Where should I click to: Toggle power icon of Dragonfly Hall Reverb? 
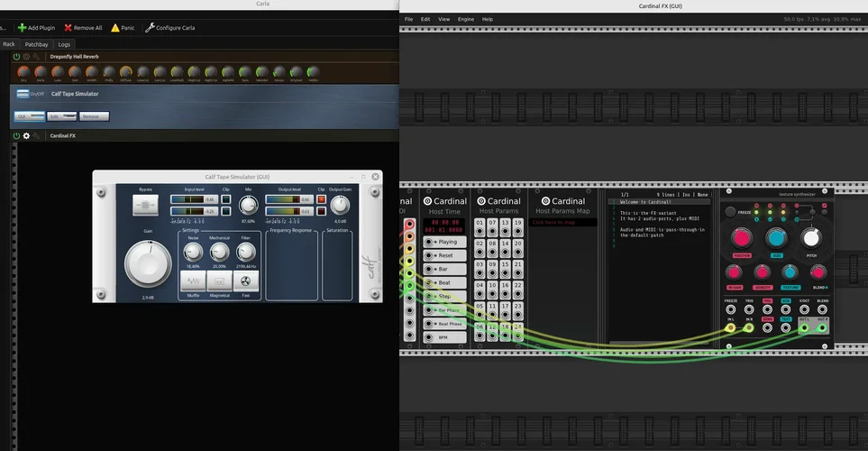pos(16,57)
